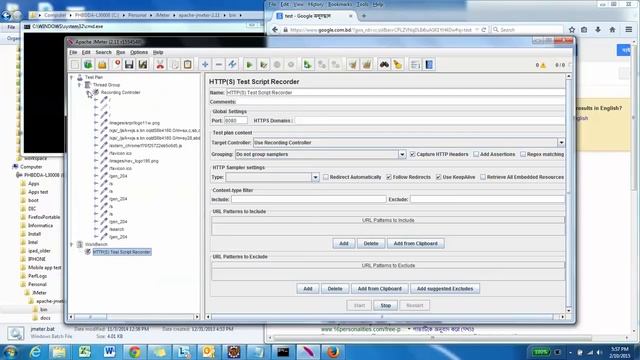This screenshot has width=640, height=360.
Task: Click the HTTPS Domains input field
Action: [429, 121]
